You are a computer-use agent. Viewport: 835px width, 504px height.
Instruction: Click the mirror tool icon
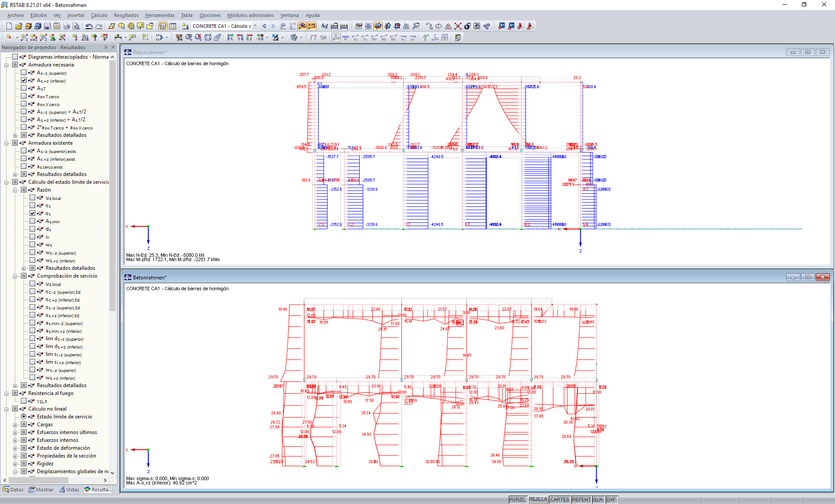448,26
